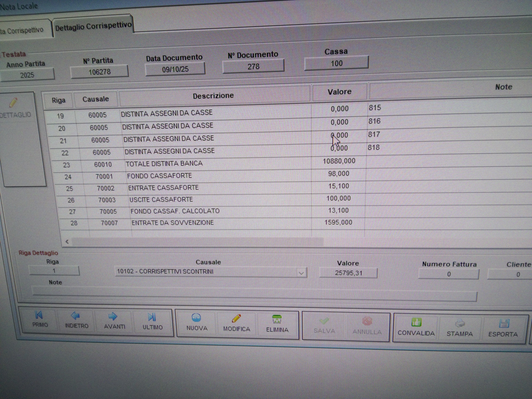Click the PRIMO first-record navigation icon
This screenshot has width=532, height=399.
[39, 315]
